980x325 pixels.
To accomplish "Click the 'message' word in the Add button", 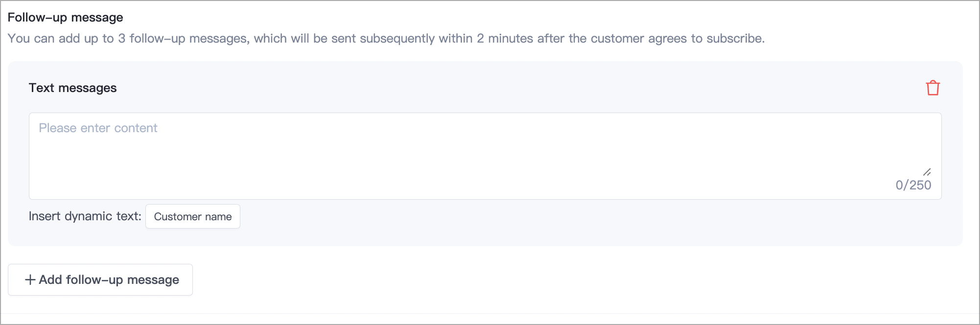I will [x=153, y=280].
